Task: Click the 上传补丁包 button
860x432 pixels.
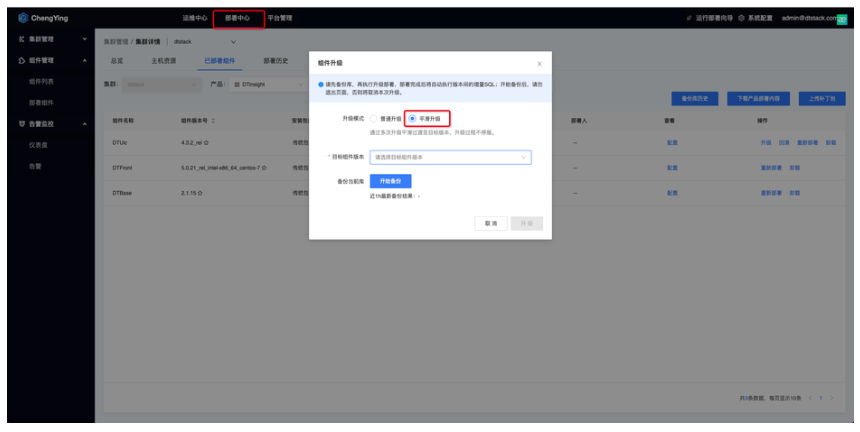Action: coord(822,99)
